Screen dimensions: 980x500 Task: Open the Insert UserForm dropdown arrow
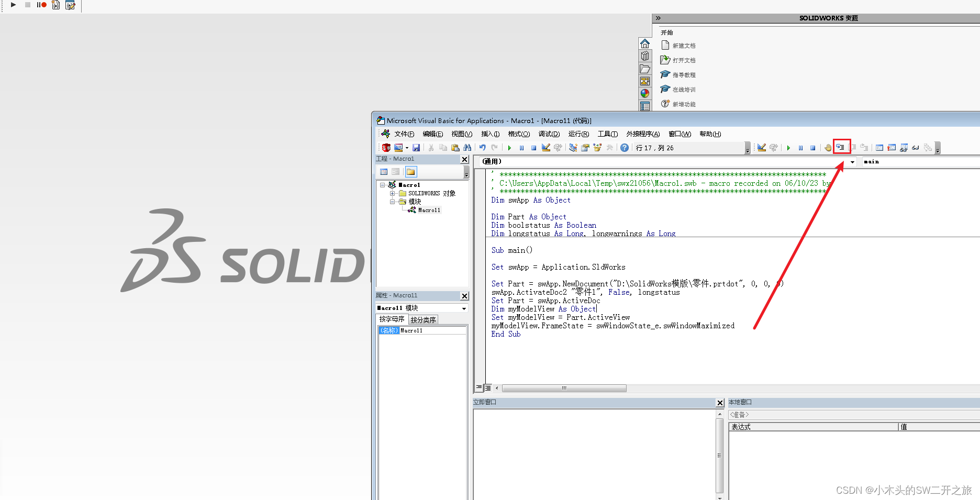point(407,148)
